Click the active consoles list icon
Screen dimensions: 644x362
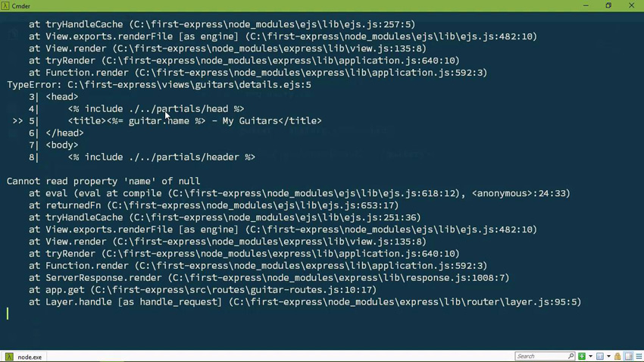pyautogui.click(x=599, y=356)
